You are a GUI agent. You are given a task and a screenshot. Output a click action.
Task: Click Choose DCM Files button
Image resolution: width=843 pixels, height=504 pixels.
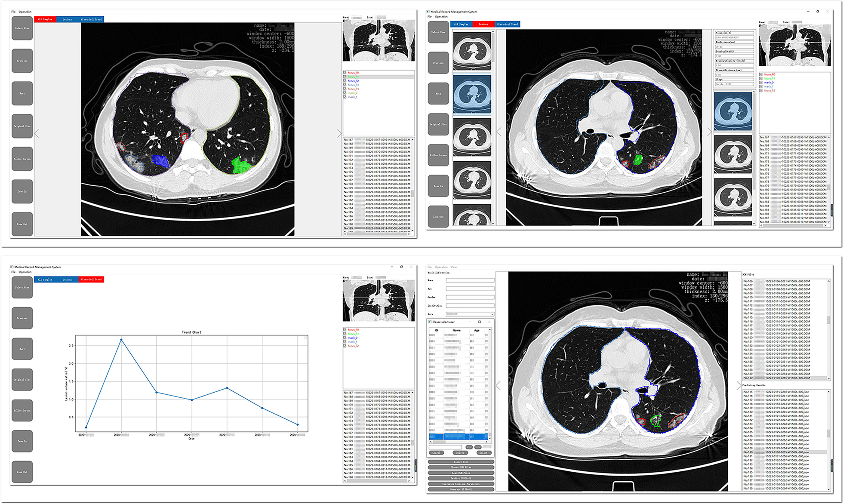(461, 467)
